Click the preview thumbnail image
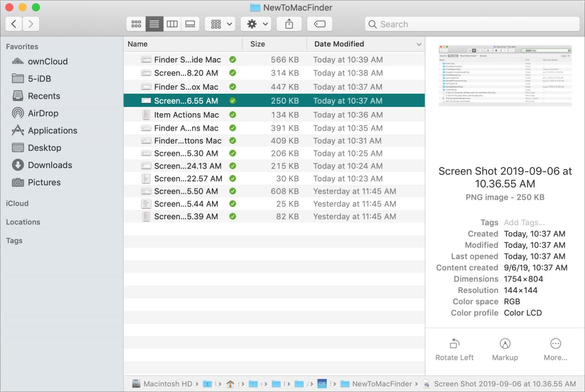 coord(505,75)
